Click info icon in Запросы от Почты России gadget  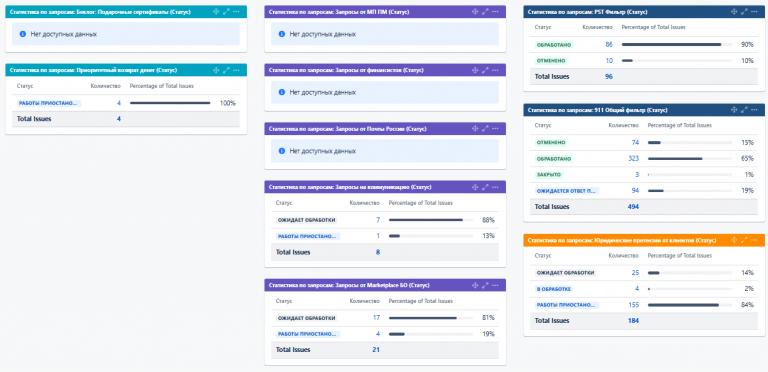[x=282, y=151]
